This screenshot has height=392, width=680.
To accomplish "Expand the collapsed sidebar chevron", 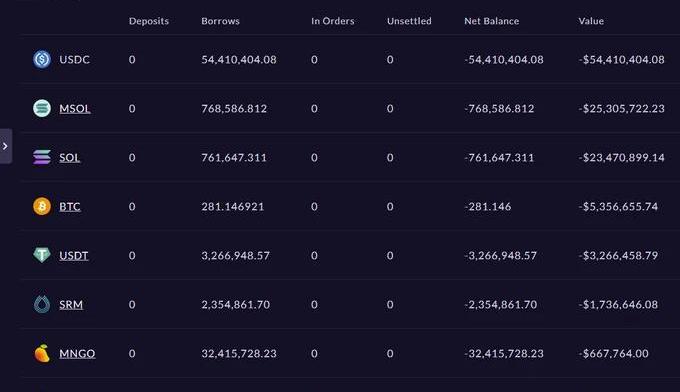I will 6,146.
